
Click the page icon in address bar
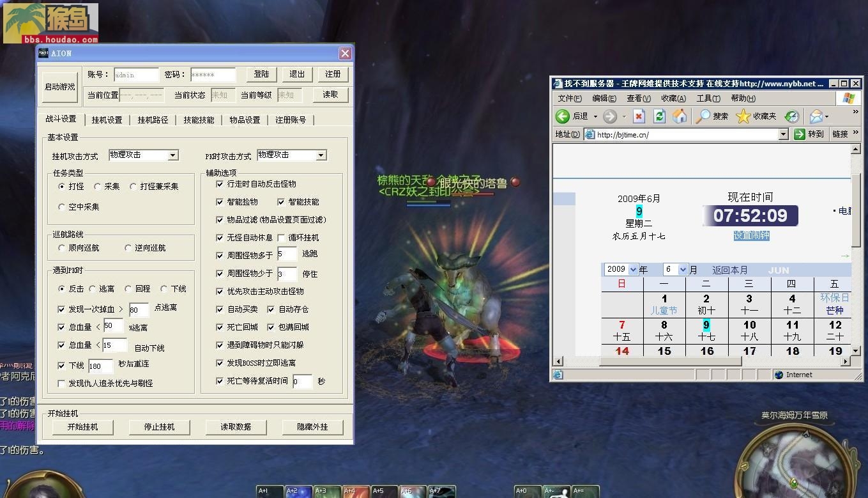[590, 134]
